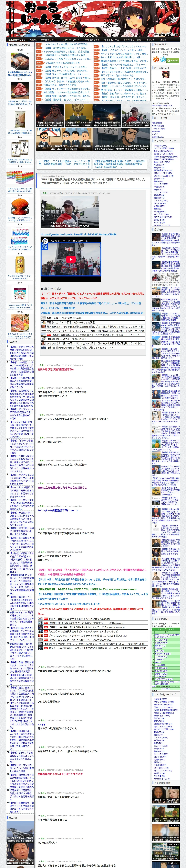Open ライブドアランキング in the access ranking
The width and height of the screenshot is (186, 868).
(164, 679)
